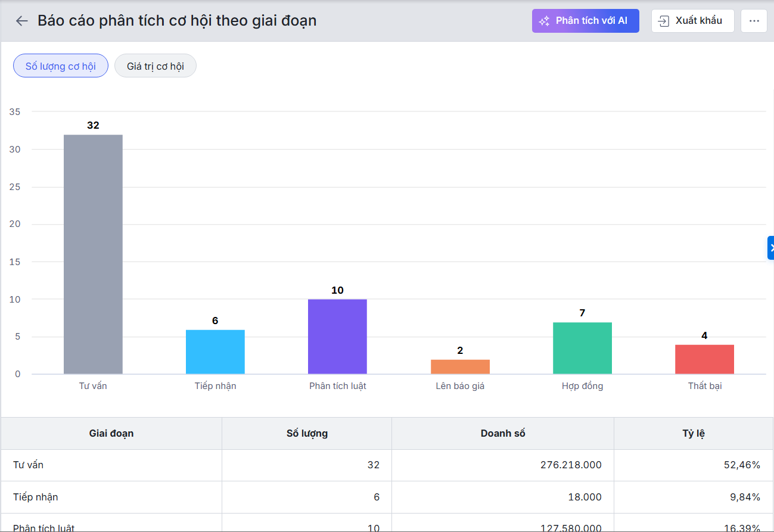Click the Xuất khẩu button
774x532 pixels.
692,21
